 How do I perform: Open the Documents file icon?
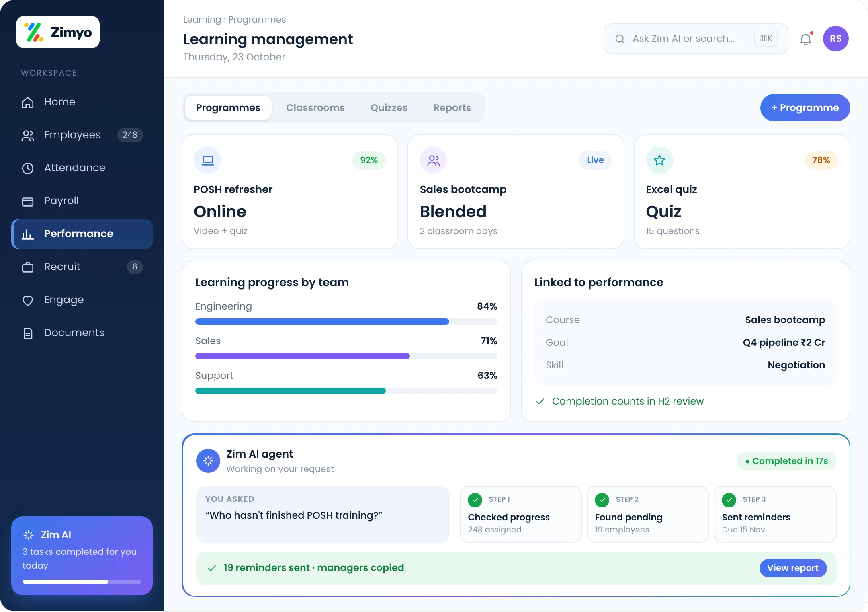click(x=28, y=333)
